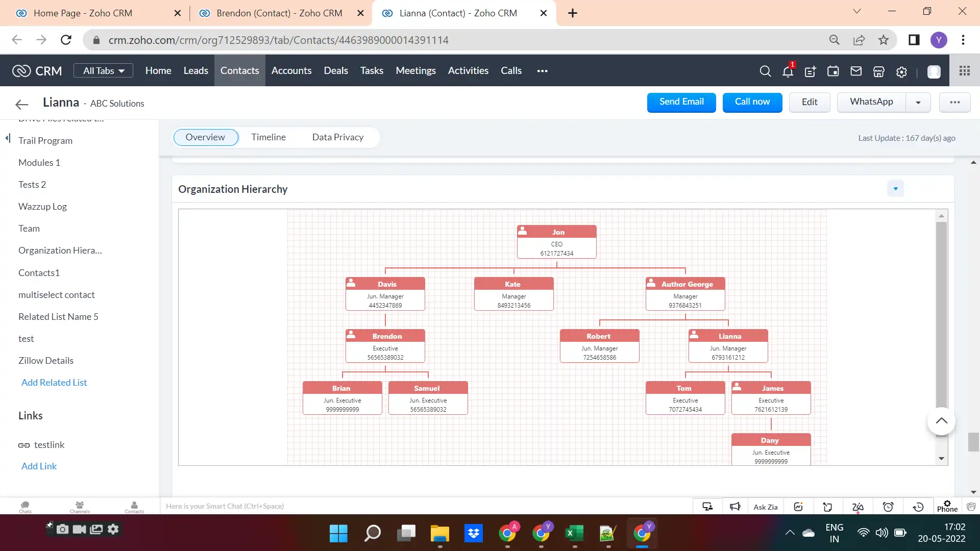Image resolution: width=980 pixels, height=551 pixels.
Task: Expand the All Tabs dropdown
Action: (x=103, y=70)
